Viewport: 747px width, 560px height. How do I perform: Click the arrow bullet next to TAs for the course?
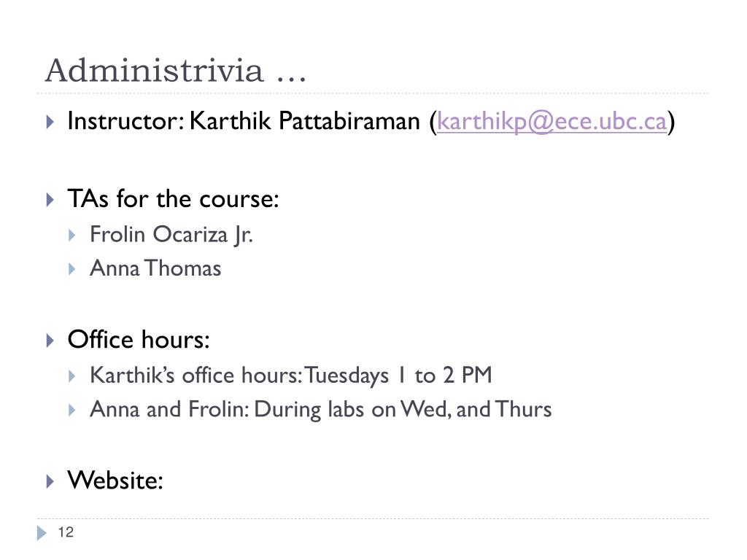[50, 200]
